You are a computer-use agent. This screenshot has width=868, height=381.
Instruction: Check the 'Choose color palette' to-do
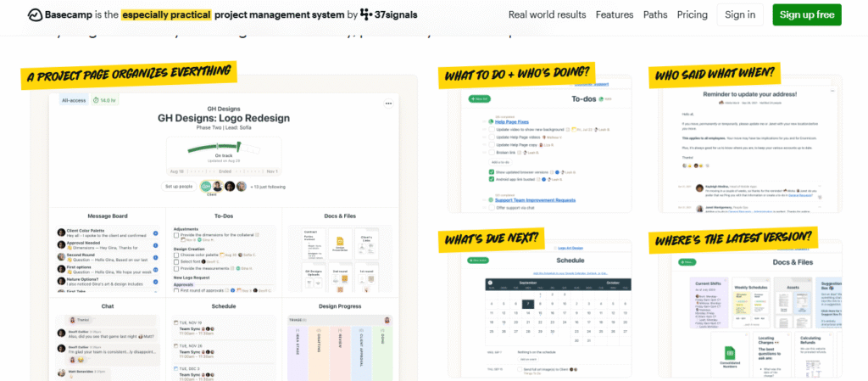pyautogui.click(x=176, y=255)
